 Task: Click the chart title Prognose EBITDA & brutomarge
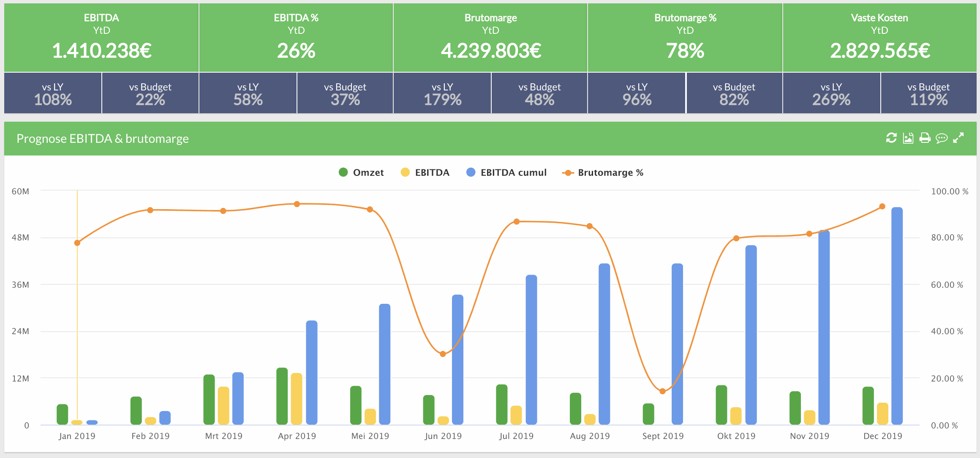[102, 139]
